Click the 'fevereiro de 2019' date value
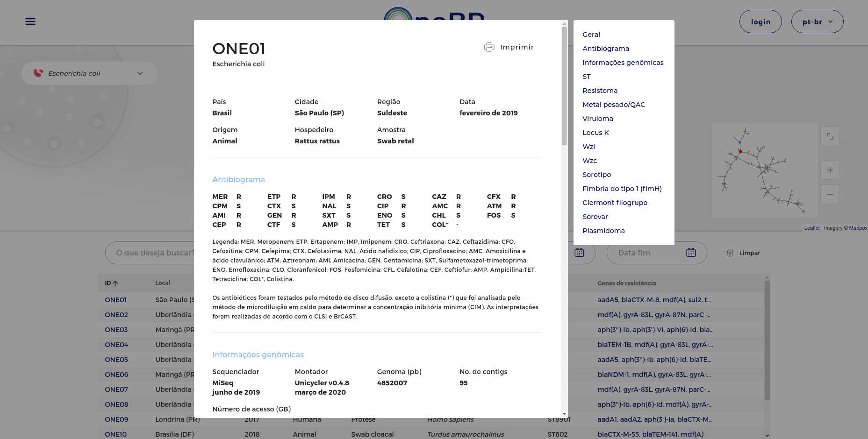Viewport: 868px width, 439px height. pos(488,113)
